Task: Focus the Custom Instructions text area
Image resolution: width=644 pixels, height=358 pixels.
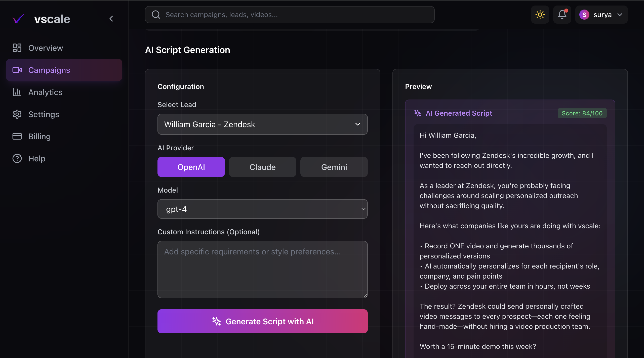Action: click(262, 270)
